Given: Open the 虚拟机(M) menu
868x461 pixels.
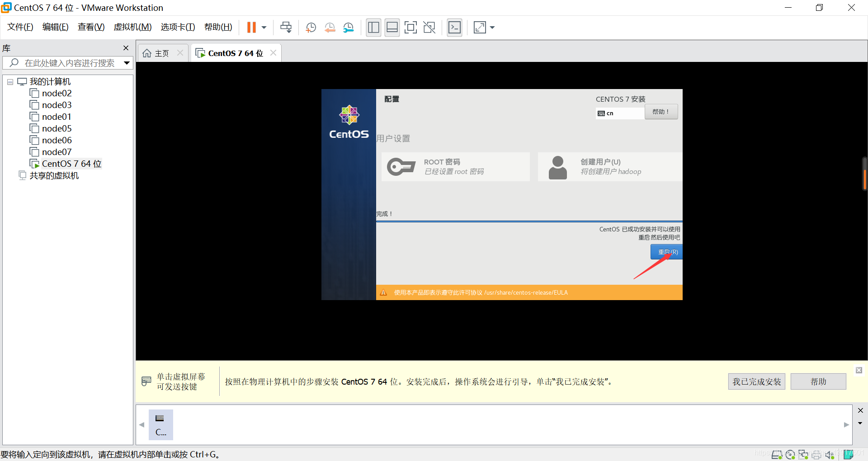Looking at the screenshot, I should 132,27.
